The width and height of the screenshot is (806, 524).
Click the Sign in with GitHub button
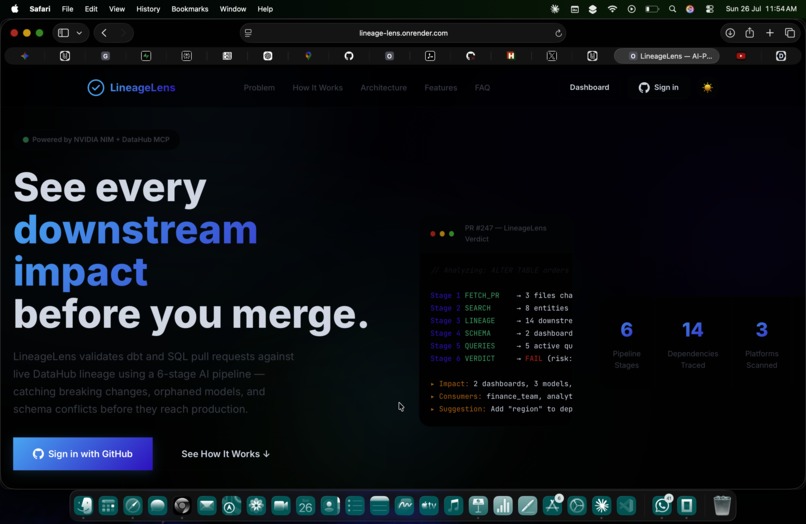tap(83, 454)
